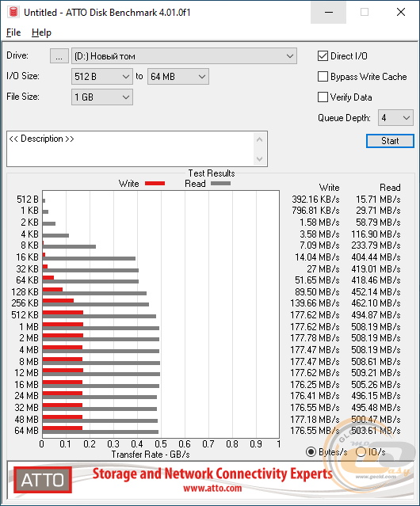This screenshot has height=506, width=420.
Task: Click the write value 139.66 MB/s
Action: click(x=315, y=303)
